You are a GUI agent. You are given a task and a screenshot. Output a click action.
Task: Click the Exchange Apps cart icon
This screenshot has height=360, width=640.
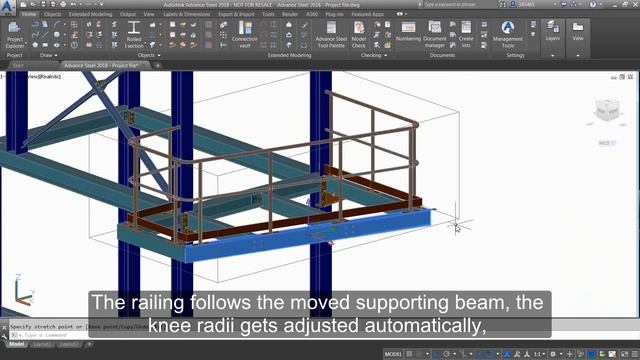(x=564, y=4)
